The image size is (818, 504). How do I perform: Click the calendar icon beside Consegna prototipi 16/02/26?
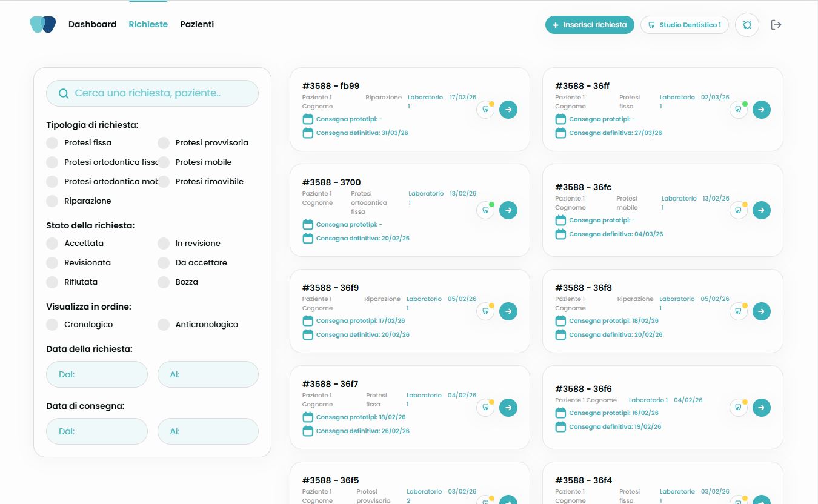click(x=560, y=413)
